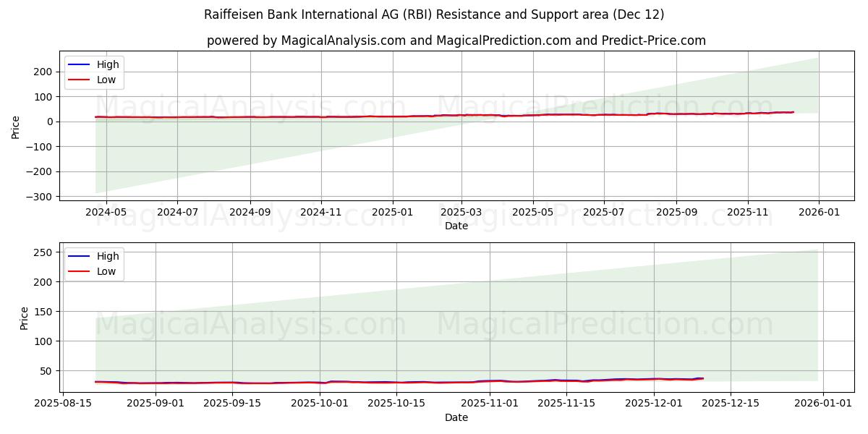This screenshot has height=434, width=868.
Task: Toggle Low line visibility in upper chart legend
Action: (106, 79)
